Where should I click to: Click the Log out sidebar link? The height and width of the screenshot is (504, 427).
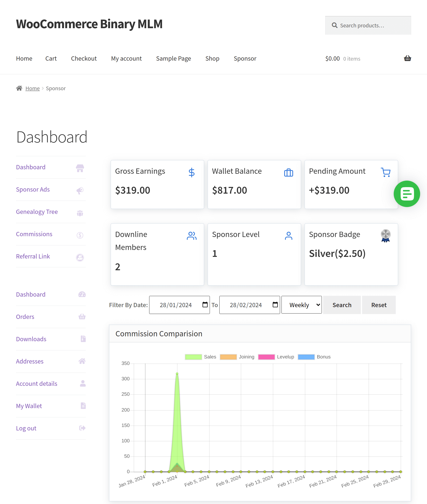(x=26, y=428)
